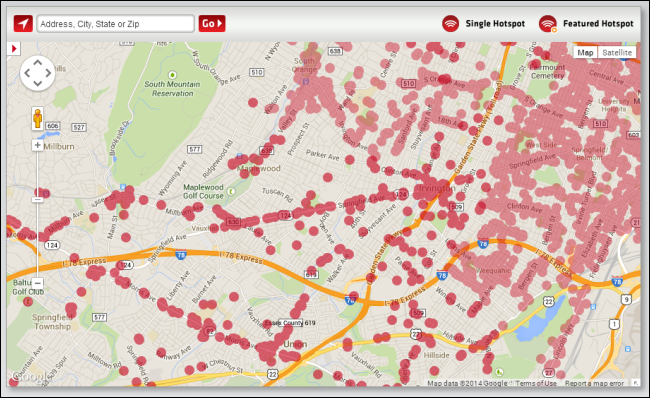The width and height of the screenshot is (650, 398).
Task: Click the Street View pegman icon
Action: (38, 118)
